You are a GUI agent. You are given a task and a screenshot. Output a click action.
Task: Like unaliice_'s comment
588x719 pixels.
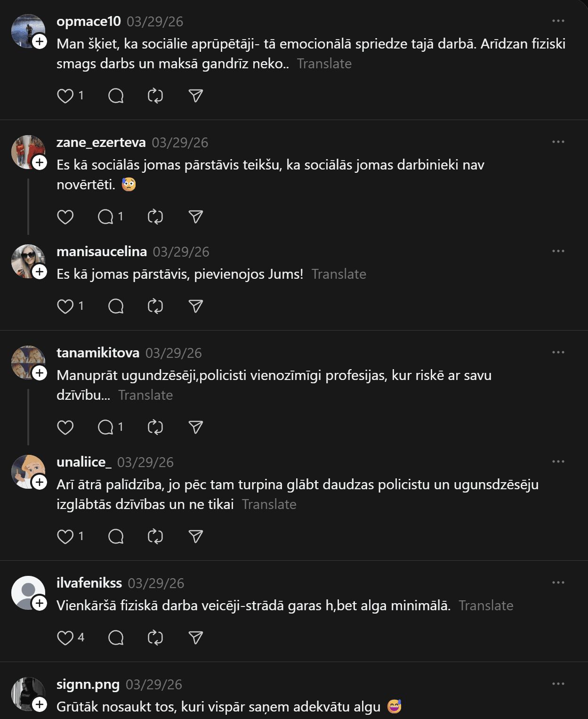65,537
